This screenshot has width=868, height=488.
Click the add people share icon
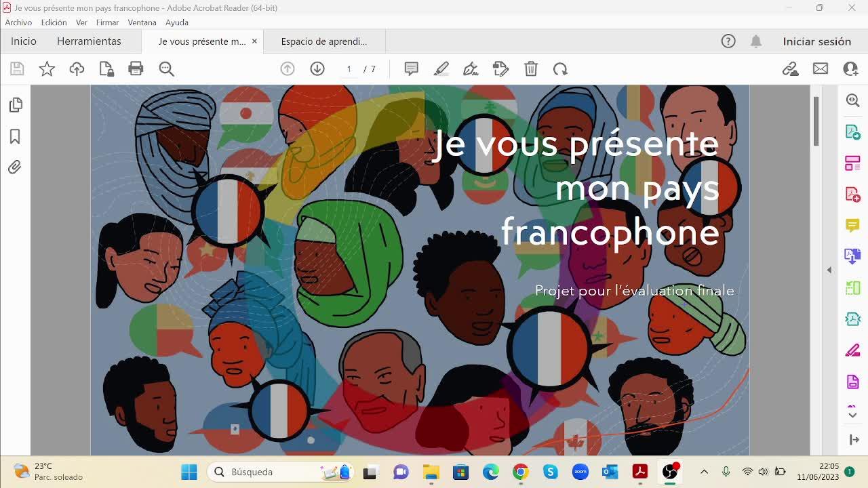(x=850, y=68)
